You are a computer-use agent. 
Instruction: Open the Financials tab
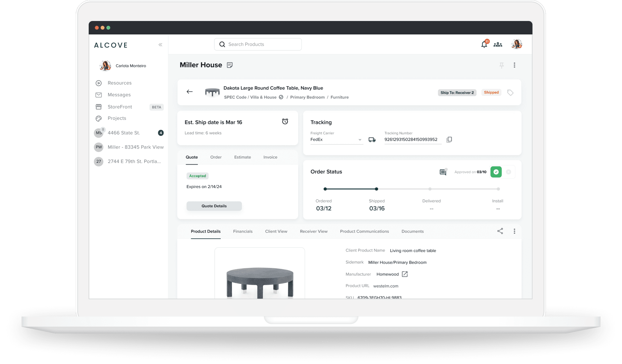[x=243, y=231]
